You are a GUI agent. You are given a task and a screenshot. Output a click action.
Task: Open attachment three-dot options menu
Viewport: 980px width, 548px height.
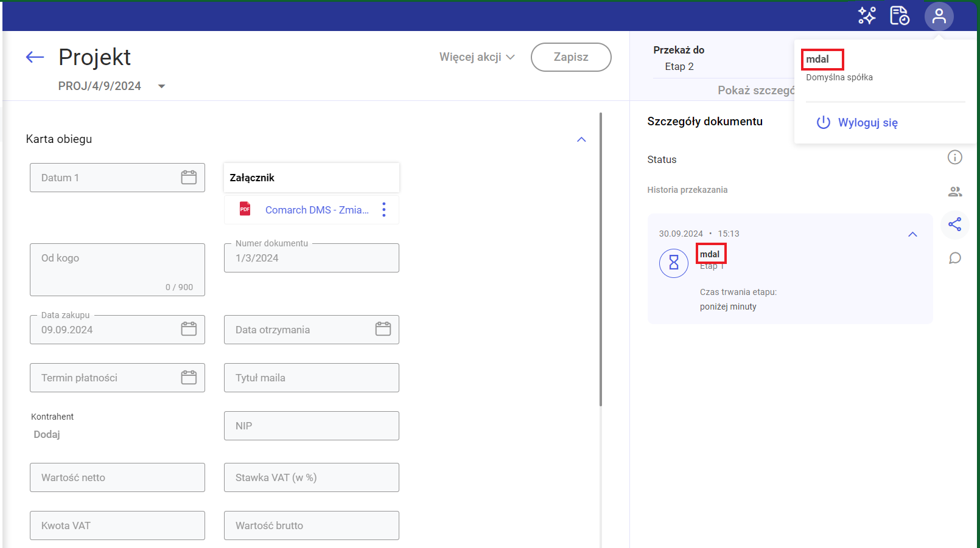383,210
